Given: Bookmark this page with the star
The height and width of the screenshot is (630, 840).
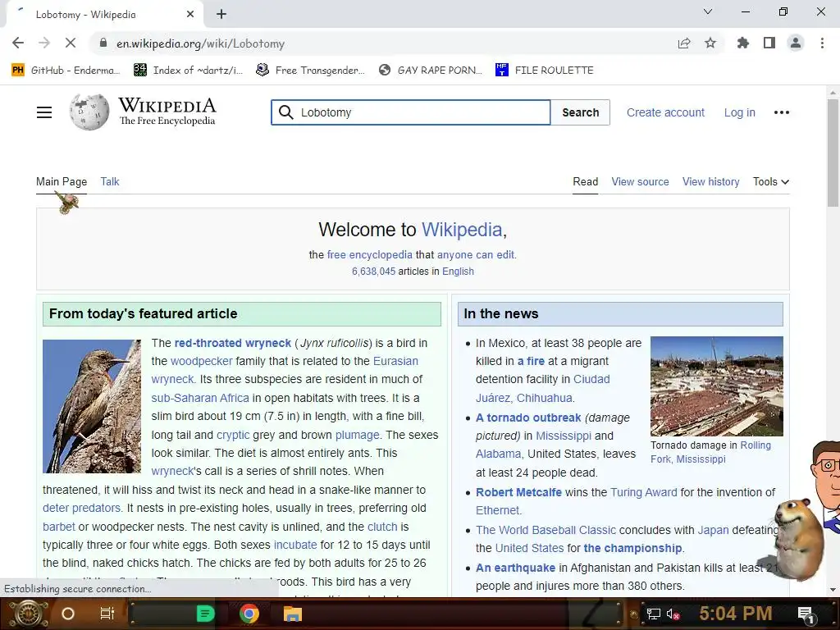Looking at the screenshot, I should pos(710,43).
